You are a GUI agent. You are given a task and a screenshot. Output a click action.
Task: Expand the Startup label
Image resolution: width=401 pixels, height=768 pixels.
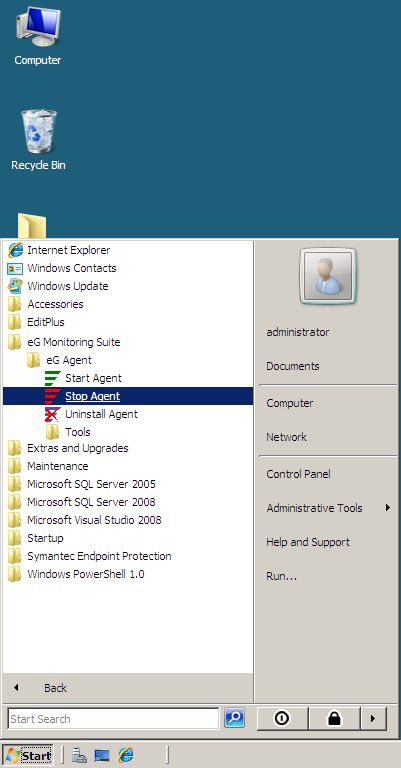click(46, 538)
